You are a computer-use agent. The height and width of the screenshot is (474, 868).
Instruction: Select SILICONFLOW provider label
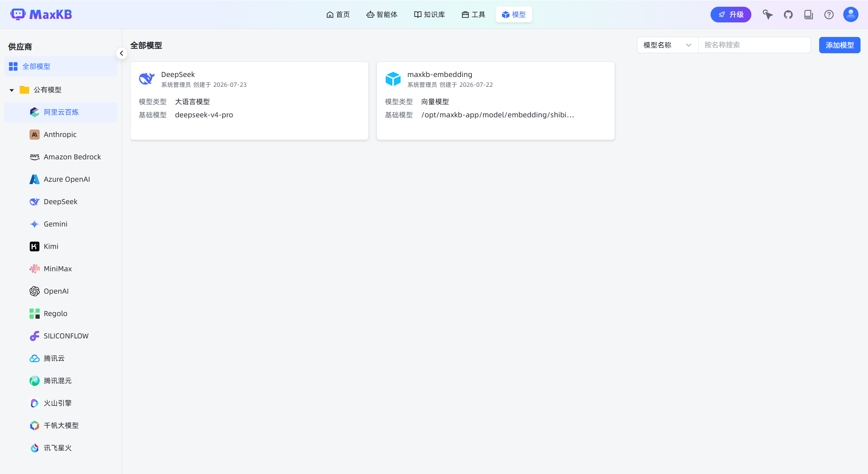66,336
